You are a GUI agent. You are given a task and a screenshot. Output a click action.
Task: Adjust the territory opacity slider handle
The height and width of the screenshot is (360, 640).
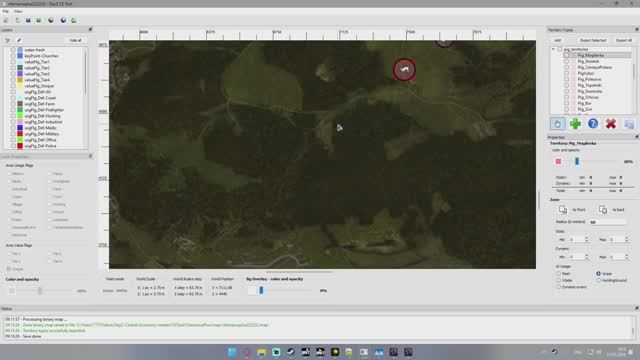point(577,162)
